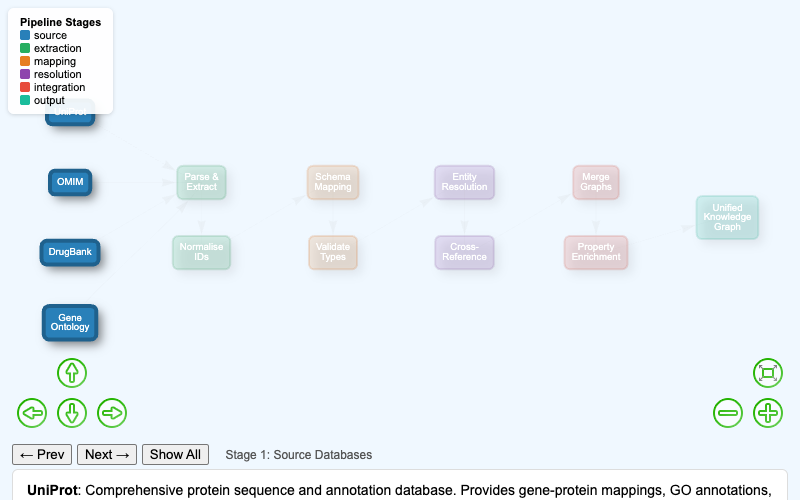The height and width of the screenshot is (500, 800).
Task: Click the Parse & Extract node
Action: [202, 181]
